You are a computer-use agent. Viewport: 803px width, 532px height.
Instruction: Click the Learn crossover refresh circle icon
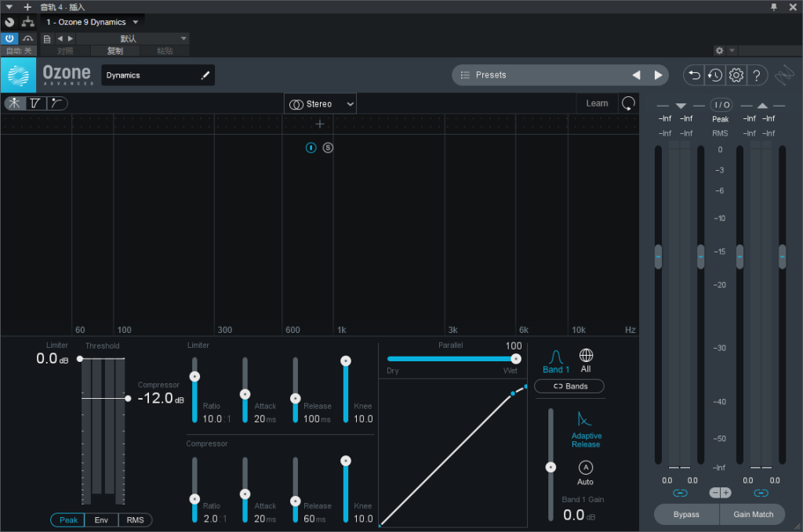pyautogui.click(x=628, y=103)
